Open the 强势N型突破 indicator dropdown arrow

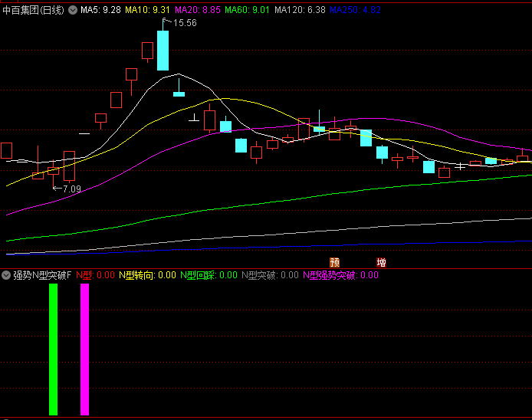coord(6,275)
